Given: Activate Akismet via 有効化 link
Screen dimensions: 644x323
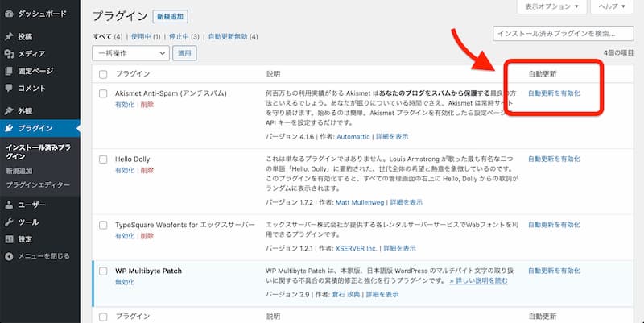Looking at the screenshot, I should coord(125,105).
